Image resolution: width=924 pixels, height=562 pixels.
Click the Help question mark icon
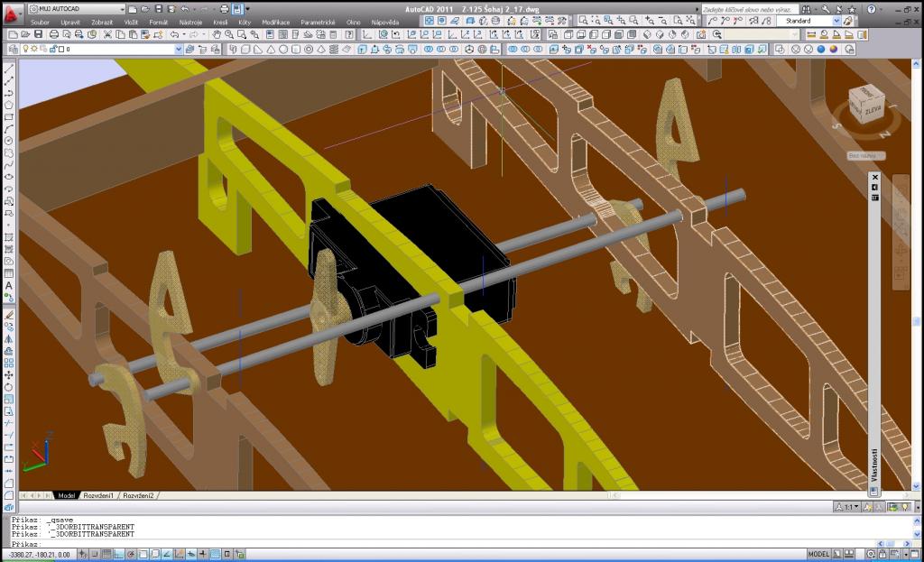[873, 8]
